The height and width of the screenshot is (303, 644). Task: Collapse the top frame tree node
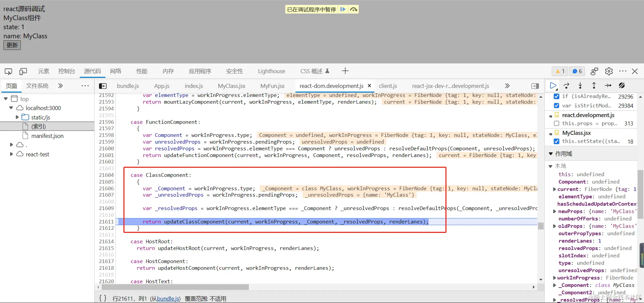coord(6,99)
